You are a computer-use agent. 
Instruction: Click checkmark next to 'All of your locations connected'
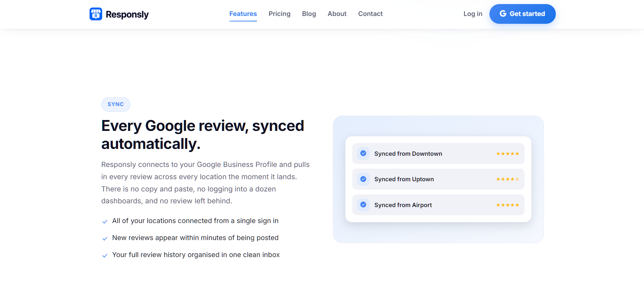[105, 222]
